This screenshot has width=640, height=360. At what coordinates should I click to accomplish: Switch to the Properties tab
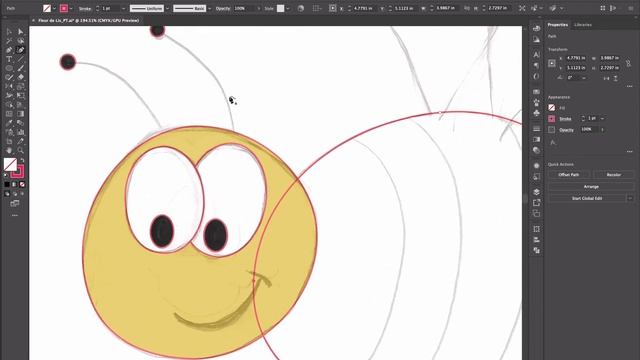[558, 25]
